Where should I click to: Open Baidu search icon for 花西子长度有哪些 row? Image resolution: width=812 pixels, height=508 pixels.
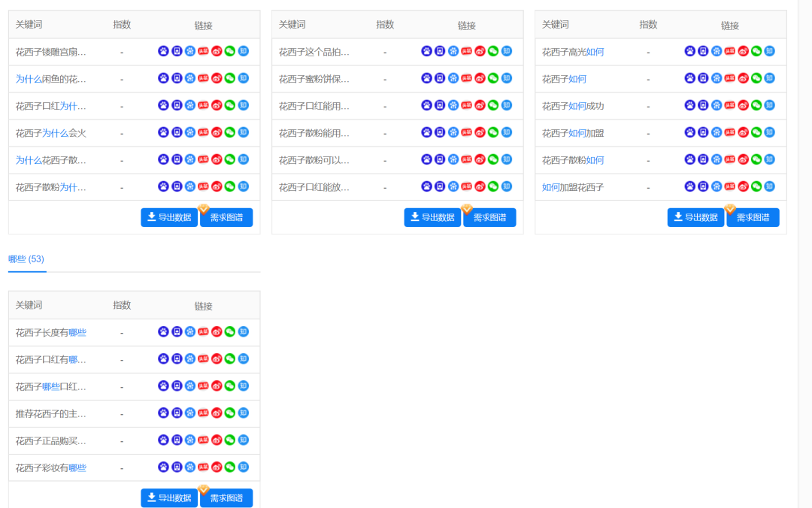tap(163, 332)
